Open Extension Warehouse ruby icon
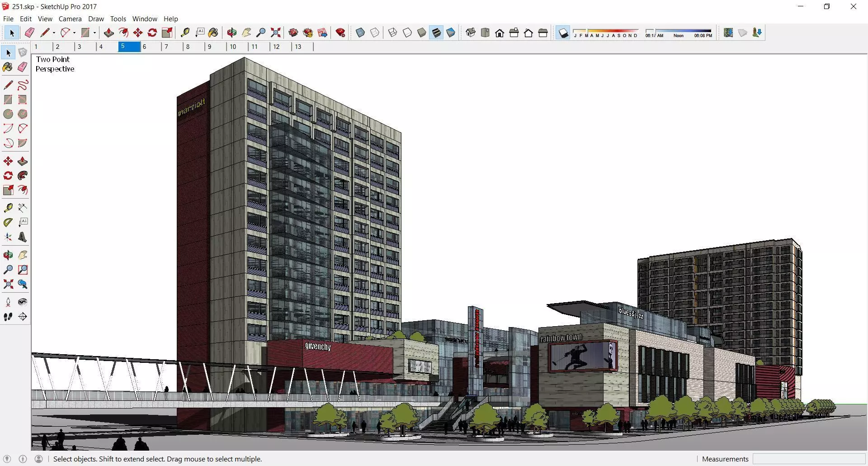The width and height of the screenshot is (868, 466). click(341, 33)
